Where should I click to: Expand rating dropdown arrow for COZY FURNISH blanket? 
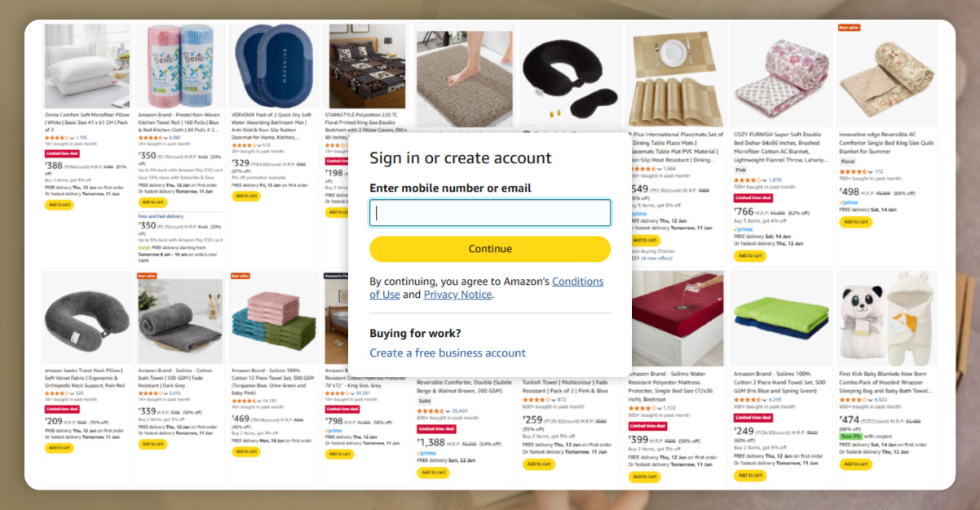764,180
